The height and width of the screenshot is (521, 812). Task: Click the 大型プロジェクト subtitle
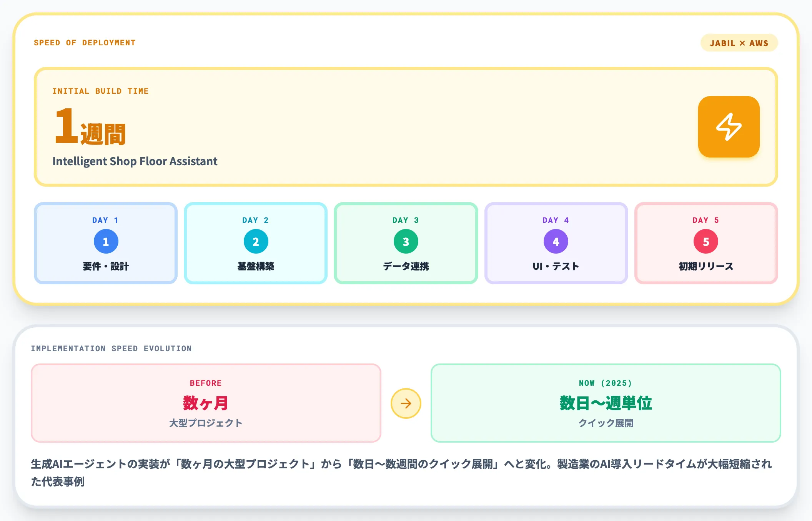click(206, 423)
